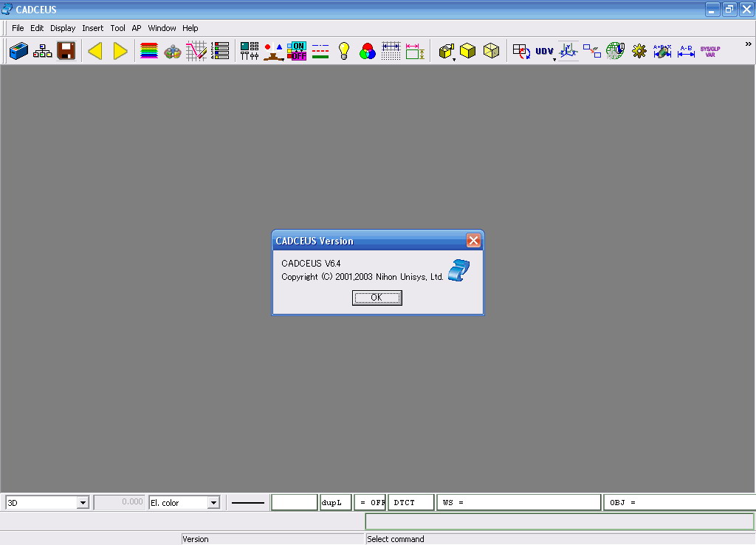
Task: Close the CADCEUS Version dialog
Action: (473, 240)
